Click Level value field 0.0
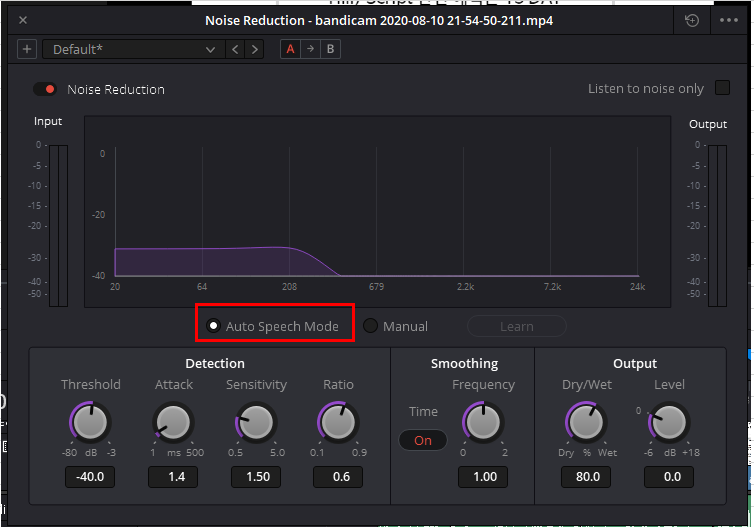 [x=669, y=477]
